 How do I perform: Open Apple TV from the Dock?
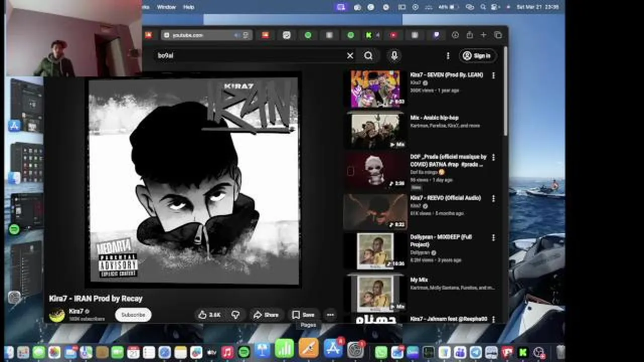point(212,352)
